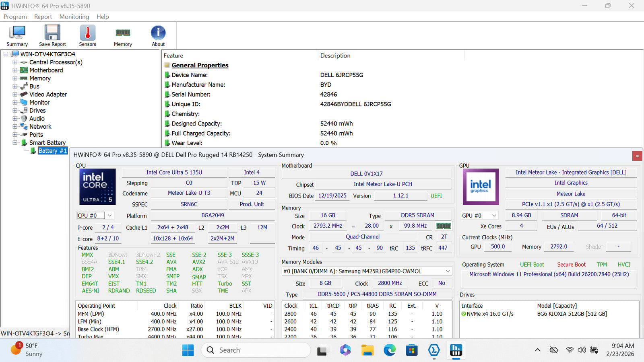
Task: Expand the Central Processor(s) tree node
Action: click(15, 62)
